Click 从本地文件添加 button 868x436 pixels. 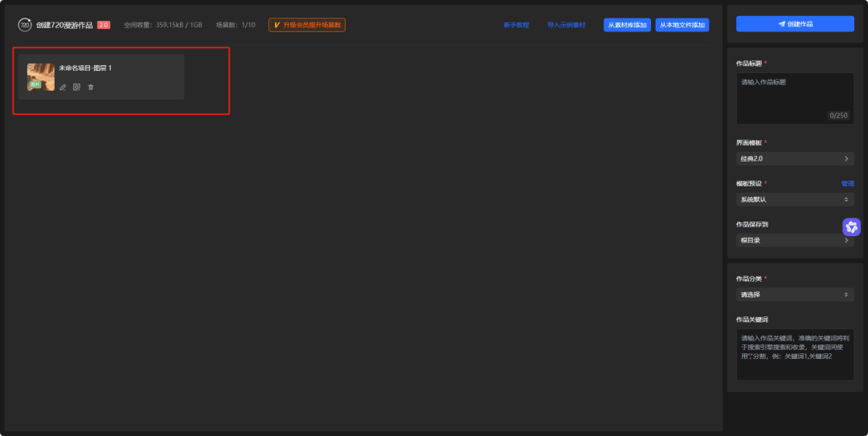click(682, 25)
